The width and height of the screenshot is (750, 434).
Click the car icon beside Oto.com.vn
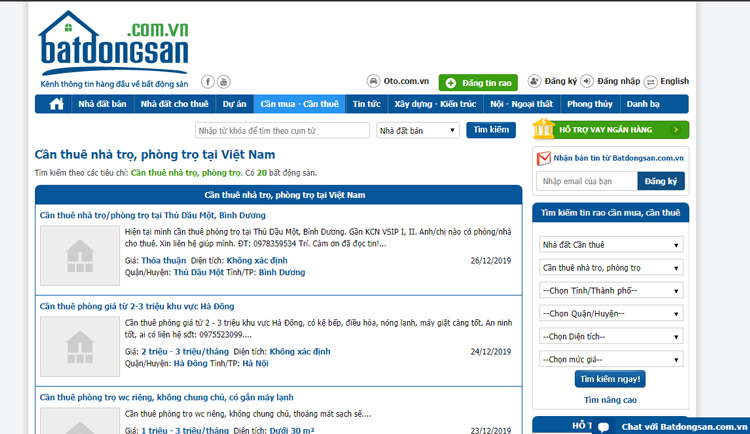coord(373,81)
